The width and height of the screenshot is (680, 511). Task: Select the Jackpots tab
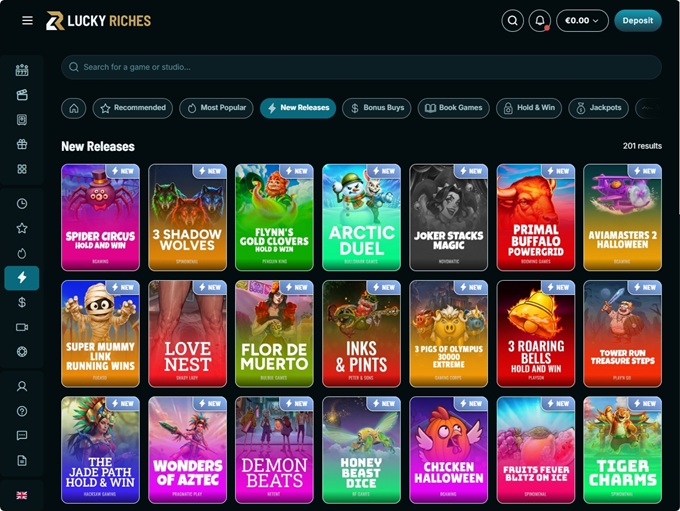pyautogui.click(x=598, y=108)
